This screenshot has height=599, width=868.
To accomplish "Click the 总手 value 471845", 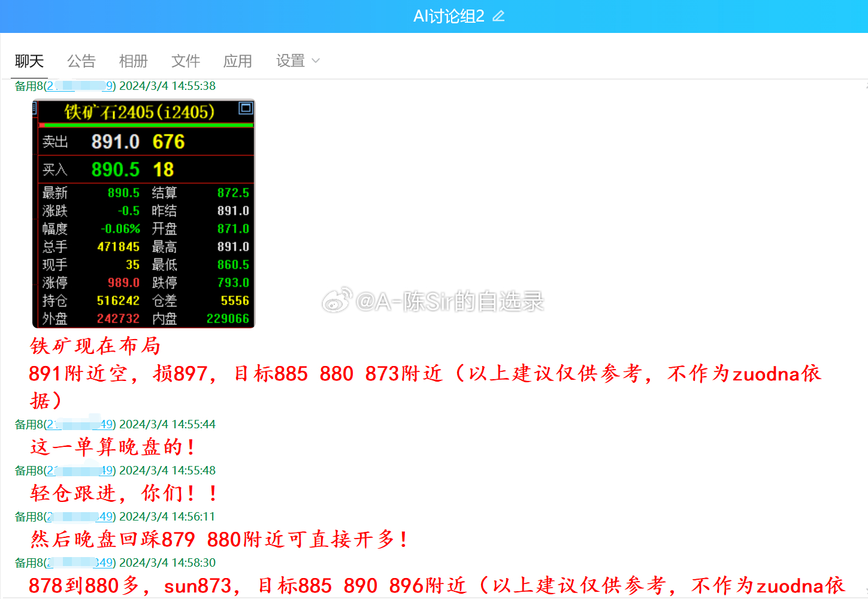I will point(118,247).
